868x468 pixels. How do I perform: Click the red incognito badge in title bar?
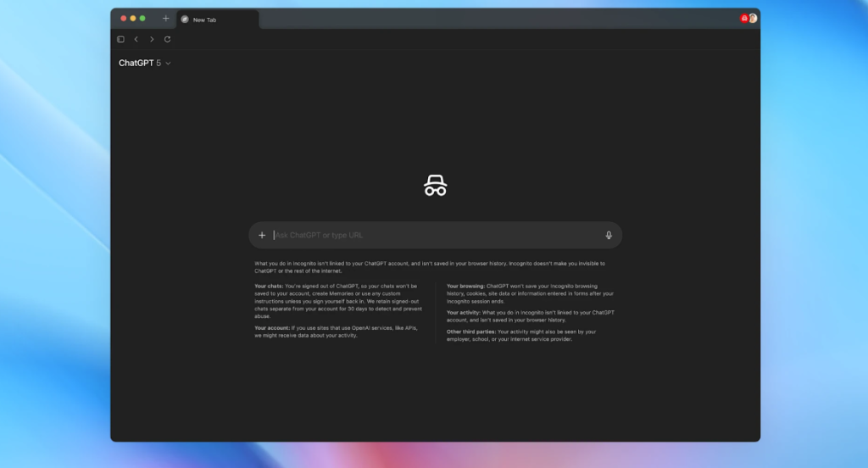[x=743, y=18]
